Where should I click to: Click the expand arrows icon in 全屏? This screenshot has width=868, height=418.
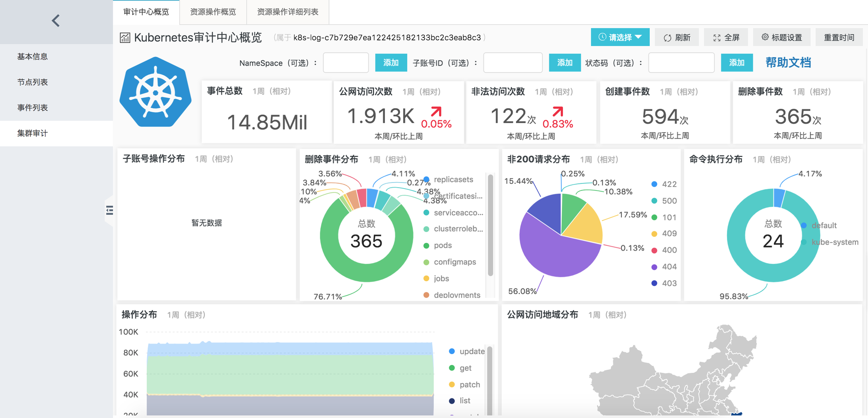pyautogui.click(x=717, y=38)
